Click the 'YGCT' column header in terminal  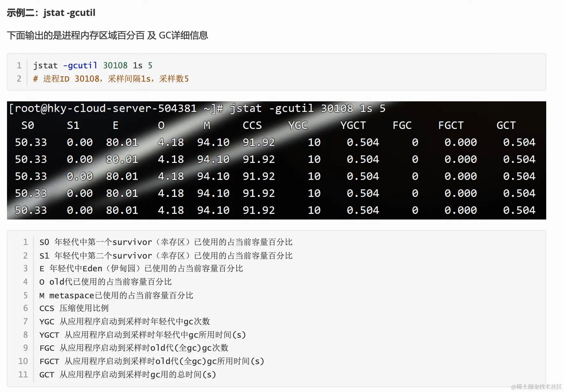tap(353, 125)
